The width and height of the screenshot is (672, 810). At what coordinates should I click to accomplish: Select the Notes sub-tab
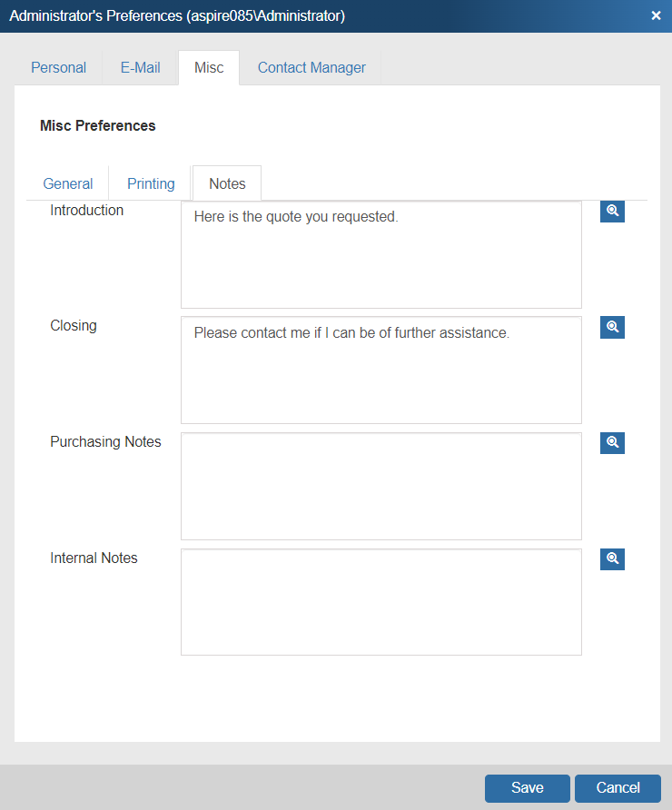pyautogui.click(x=227, y=183)
